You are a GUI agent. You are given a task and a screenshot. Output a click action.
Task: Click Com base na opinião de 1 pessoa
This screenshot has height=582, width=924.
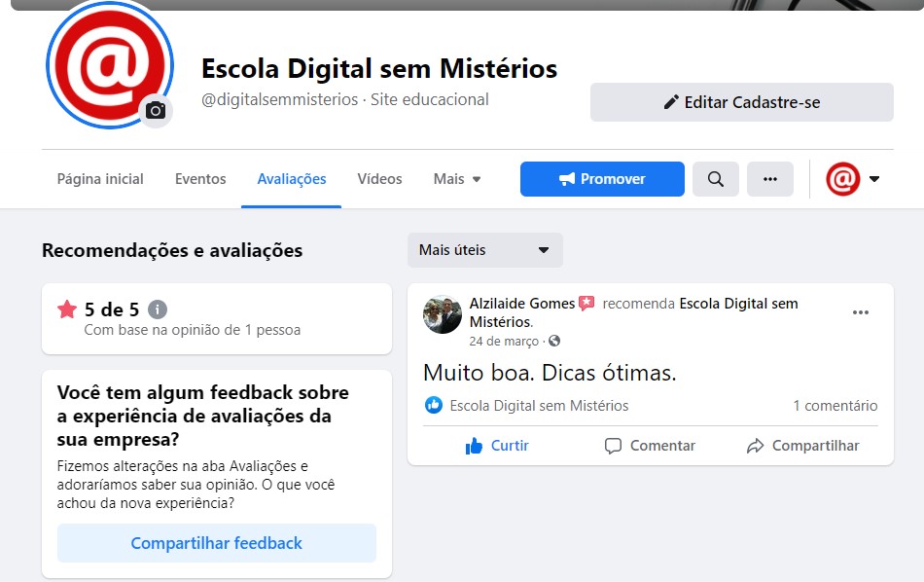(193, 330)
